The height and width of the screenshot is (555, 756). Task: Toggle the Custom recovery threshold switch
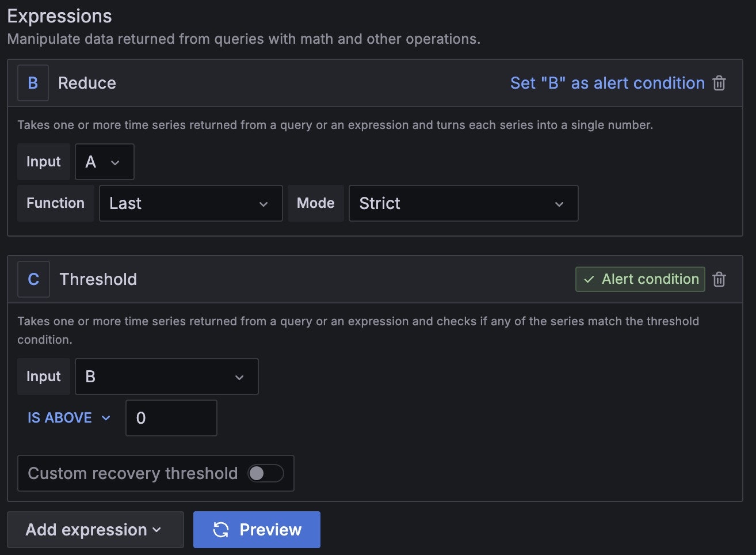pyautogui.click(x=265, y=473)
